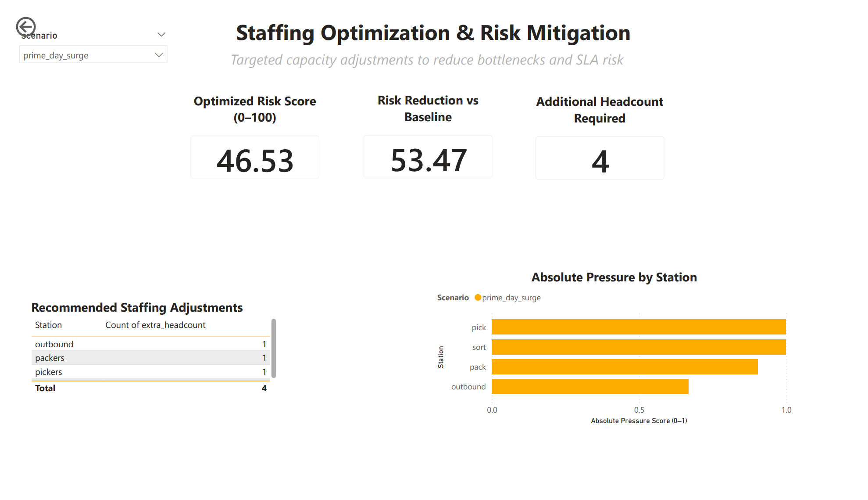Click the staffing table vertical scrollbar
This screenshot has width=868, height=500.
point(274,348)
